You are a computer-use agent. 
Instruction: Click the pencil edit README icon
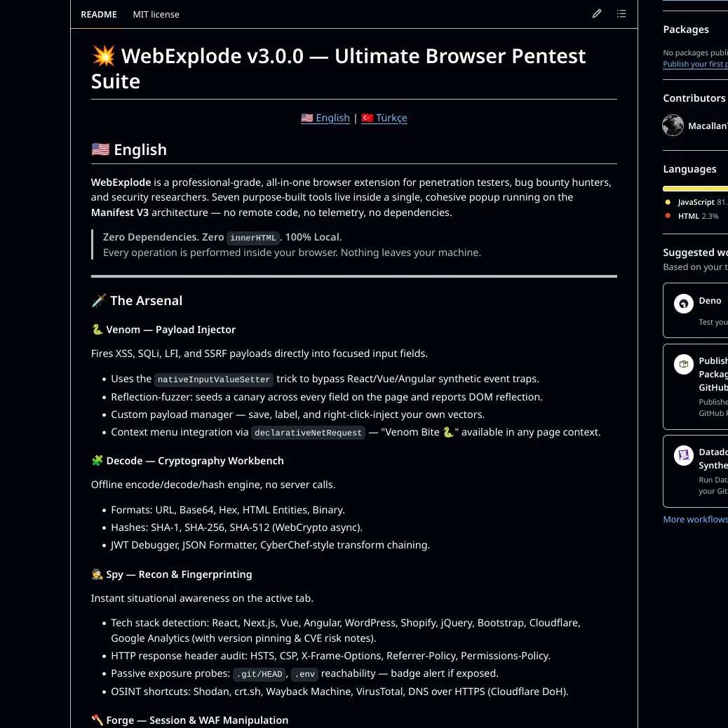pyautogui.click(x=597, y=14)
